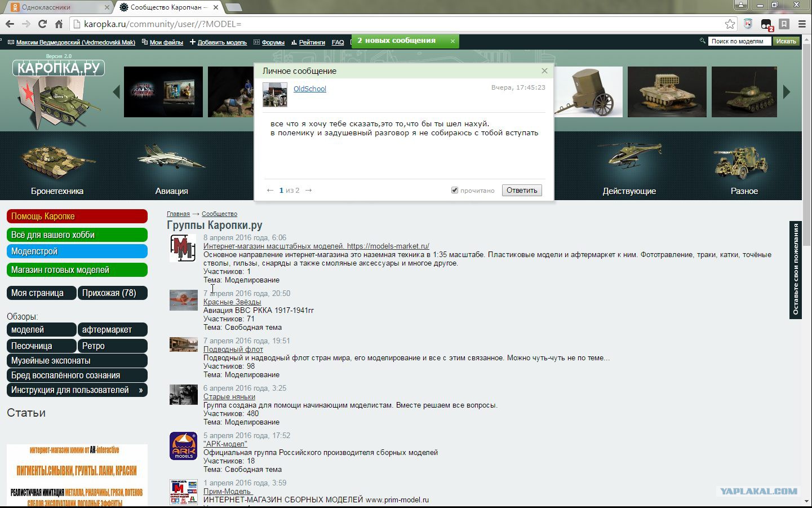Open Chrome menu hamburger icon

[802, 24]
